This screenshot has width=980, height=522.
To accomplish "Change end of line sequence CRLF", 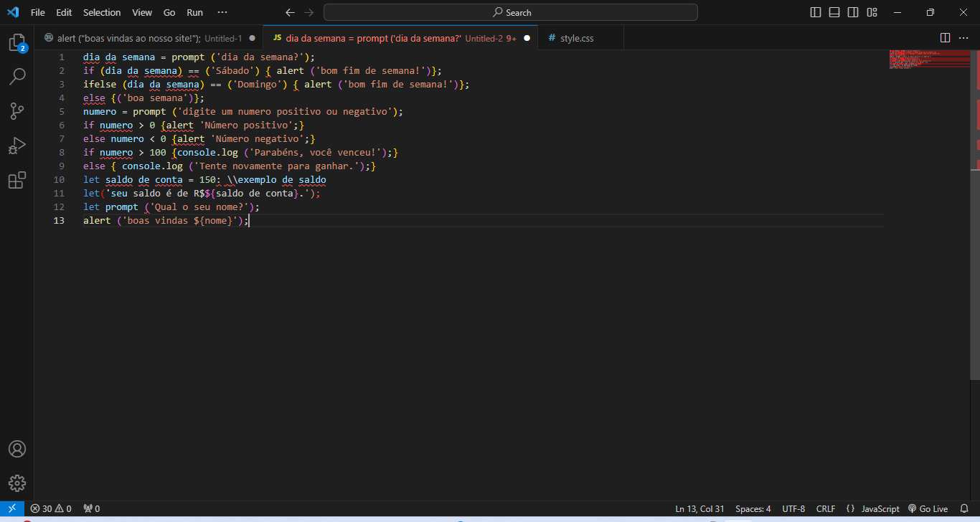I will [x=826, y=508].
